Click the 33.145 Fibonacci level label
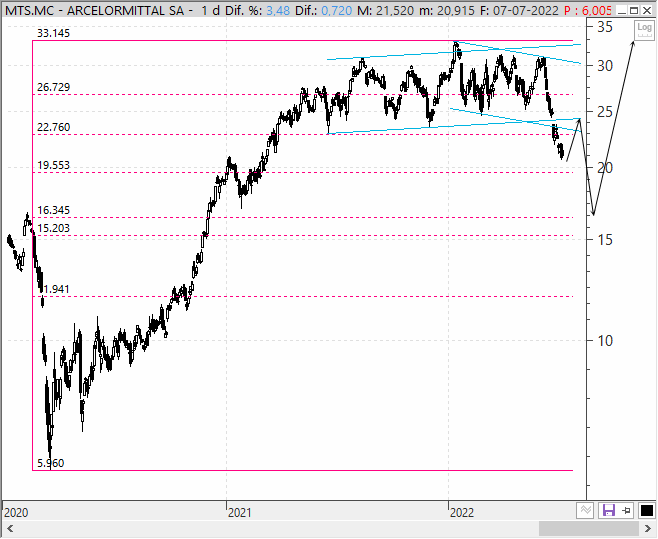 tap(53, 33)
